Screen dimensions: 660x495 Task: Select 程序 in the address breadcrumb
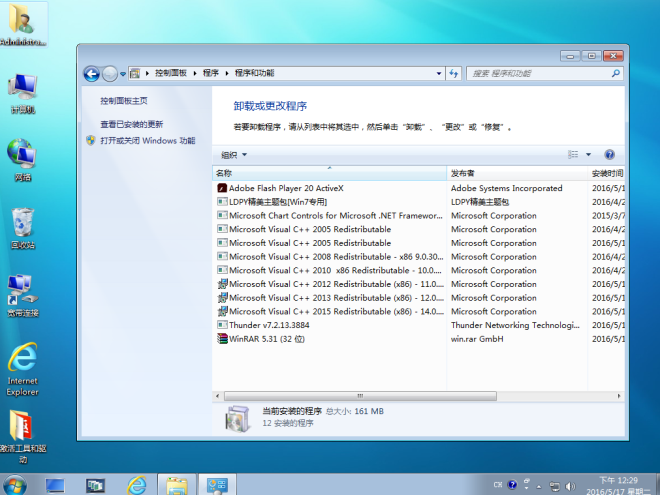click(x=210, y=73)
